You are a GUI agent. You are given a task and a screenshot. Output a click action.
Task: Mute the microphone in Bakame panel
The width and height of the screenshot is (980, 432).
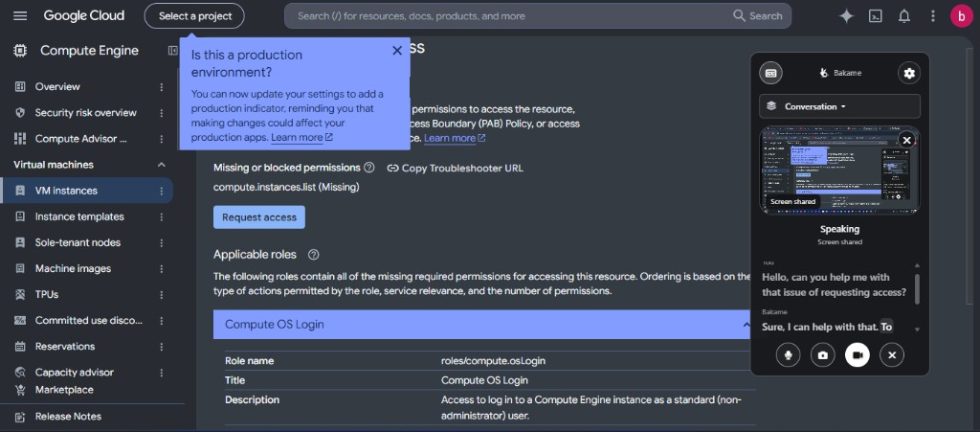(789, 355)
